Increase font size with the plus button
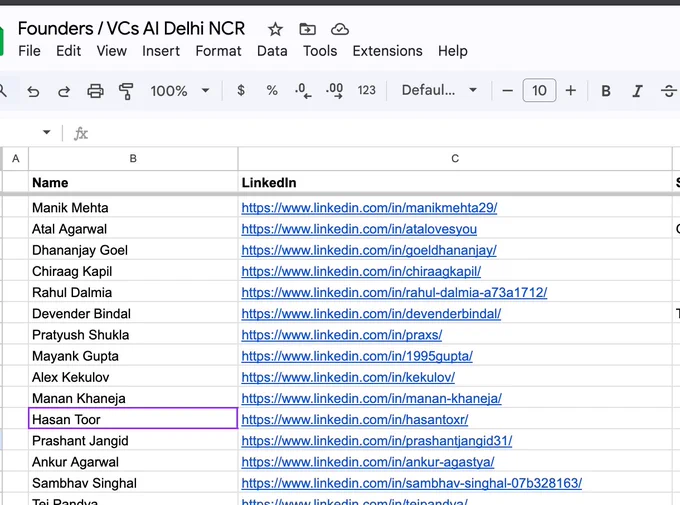This screenshot has width=680, height=505. click(x=571, y=91)
